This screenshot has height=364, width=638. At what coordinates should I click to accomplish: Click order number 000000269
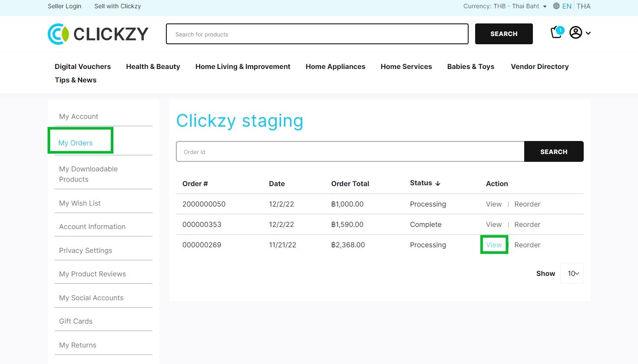(x=202, y=245)
